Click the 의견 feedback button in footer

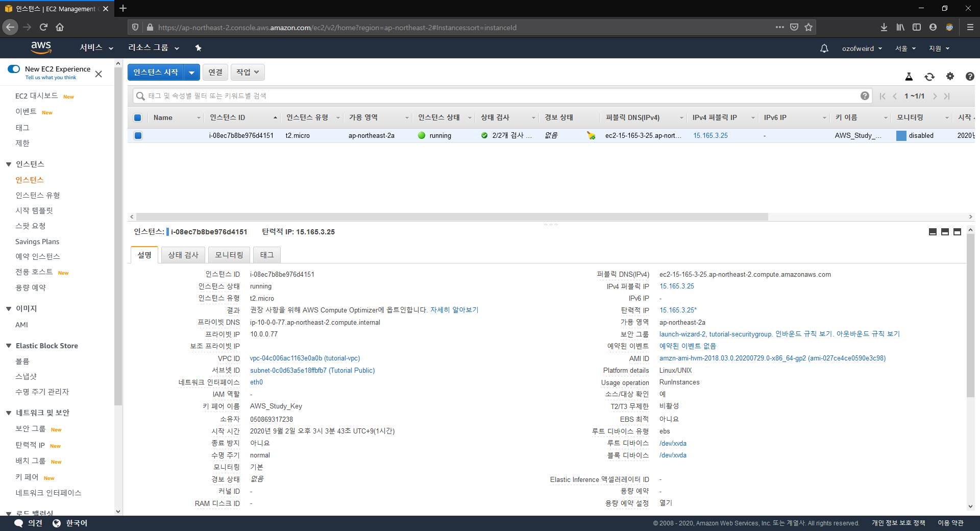29,523
